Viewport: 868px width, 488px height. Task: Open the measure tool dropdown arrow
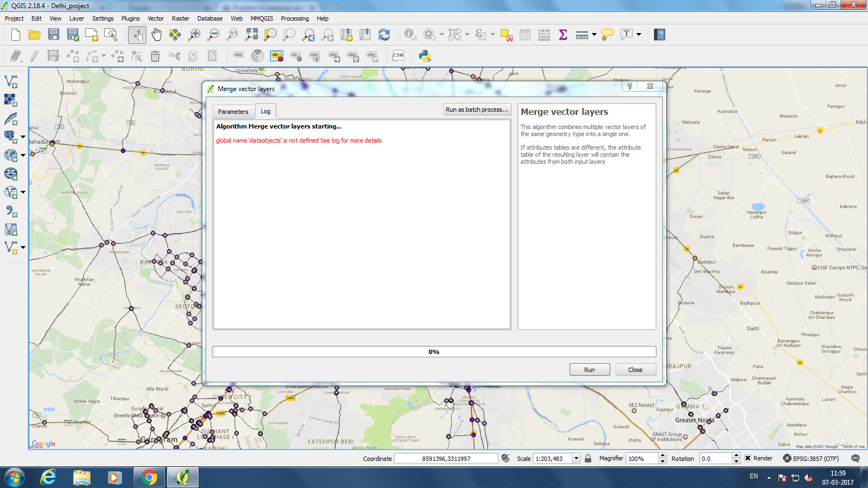tap(595, 35)
